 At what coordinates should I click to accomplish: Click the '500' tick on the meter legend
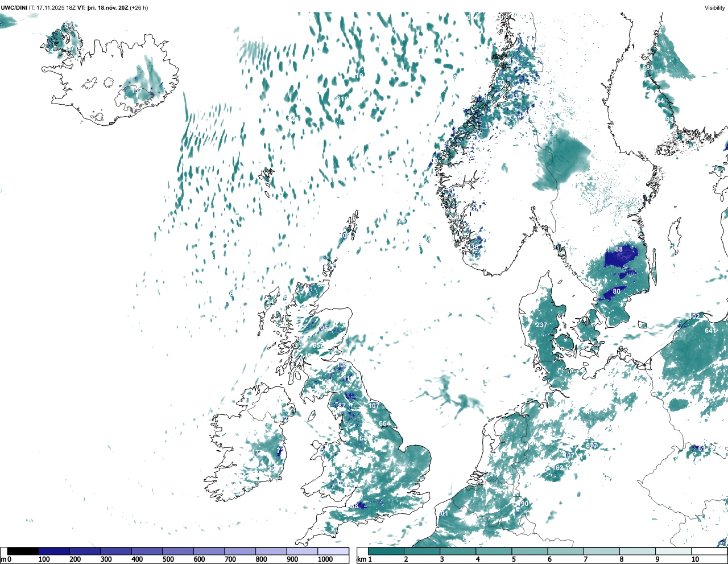point(168,559)
